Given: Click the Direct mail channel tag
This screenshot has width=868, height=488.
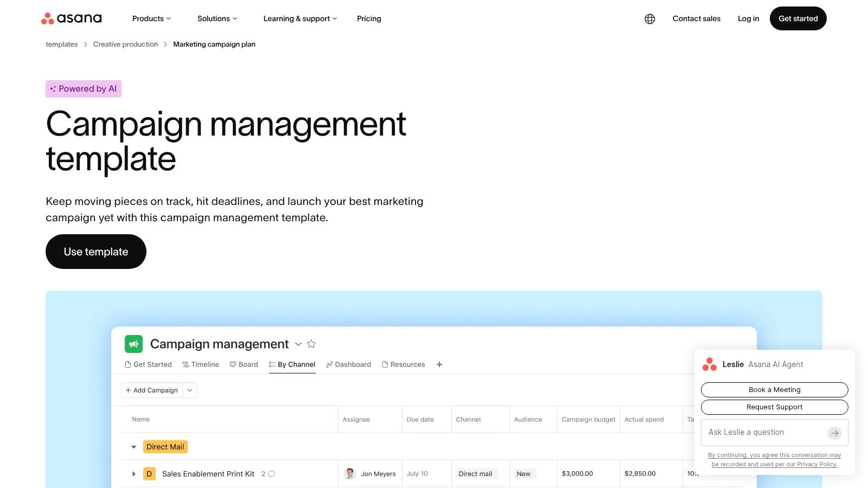Looking at the screenshot, I should click(x=475, y=474).
